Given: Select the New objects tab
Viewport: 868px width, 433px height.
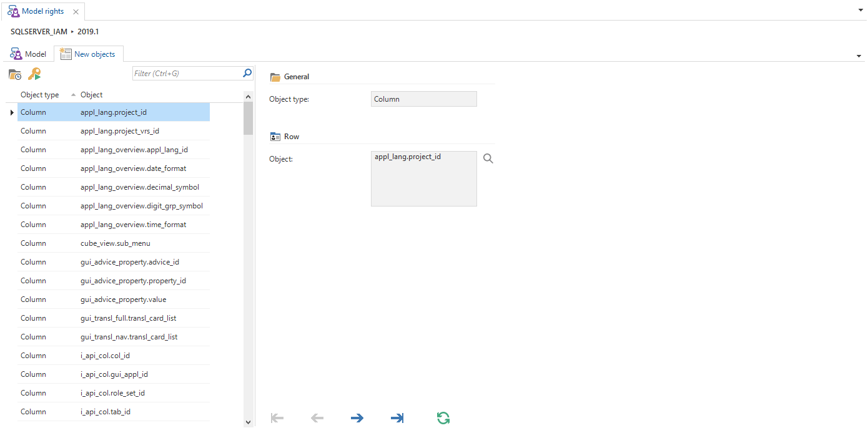Looking at the screenshot, I should [x=88, y=54].
